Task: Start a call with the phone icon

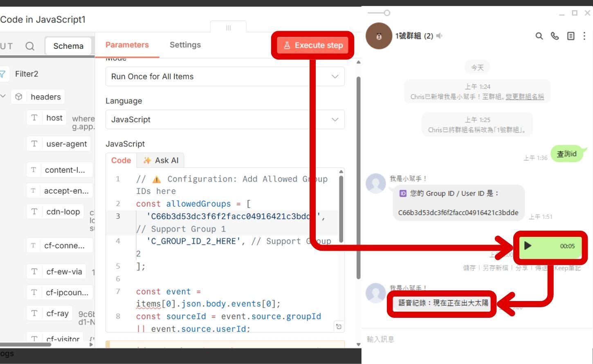Action: pos(555,36)
